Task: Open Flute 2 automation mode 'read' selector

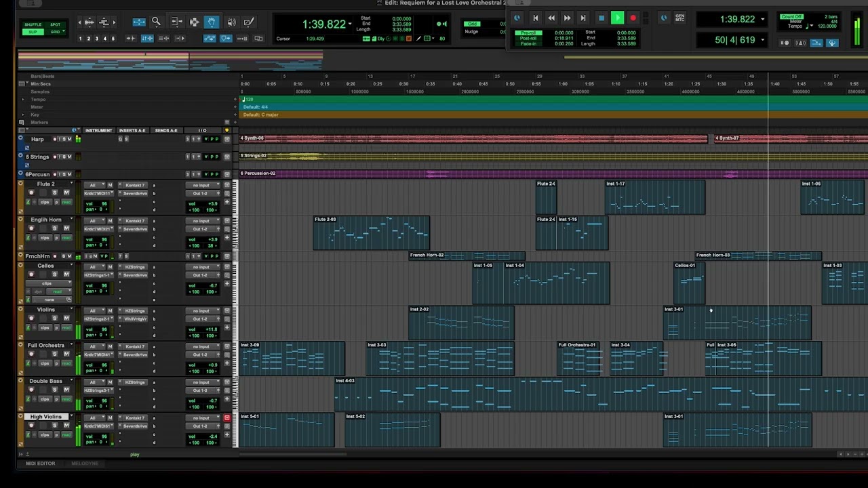Action: click(66, 202)
